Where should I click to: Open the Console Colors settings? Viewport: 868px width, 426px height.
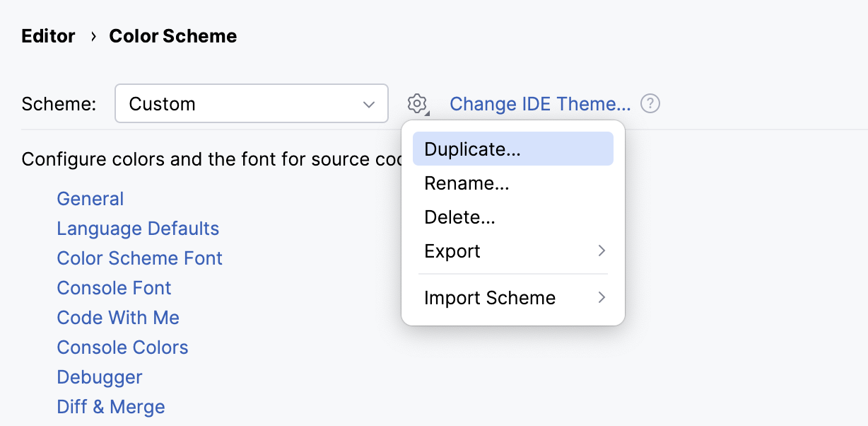(122, 347)
